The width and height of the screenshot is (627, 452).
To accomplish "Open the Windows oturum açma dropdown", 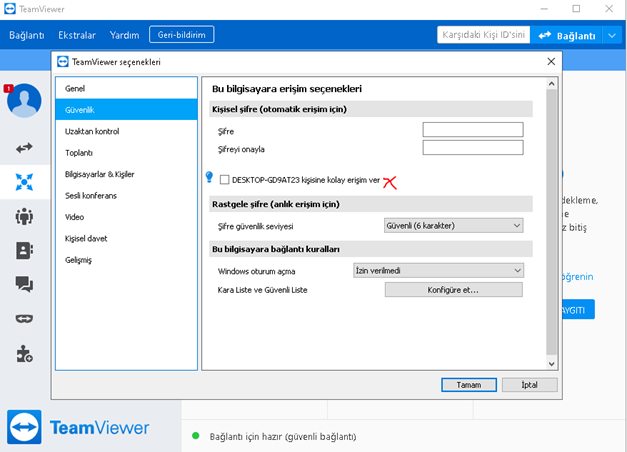I will point(438,271).
